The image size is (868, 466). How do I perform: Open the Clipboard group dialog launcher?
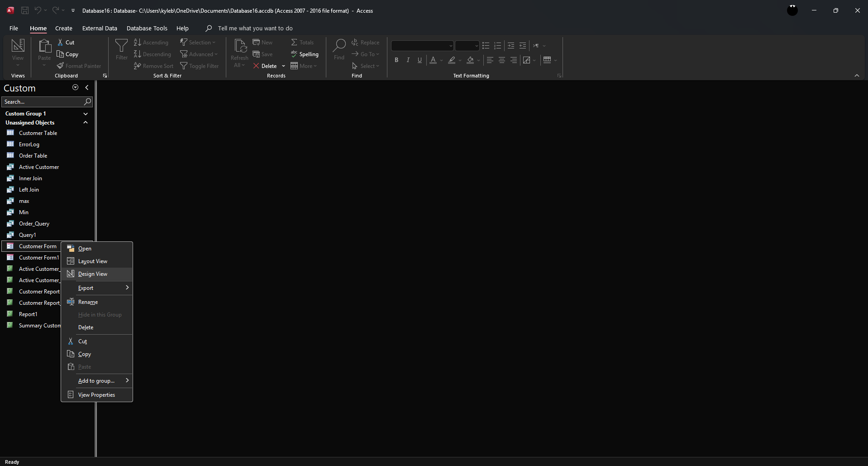(105, 76)
